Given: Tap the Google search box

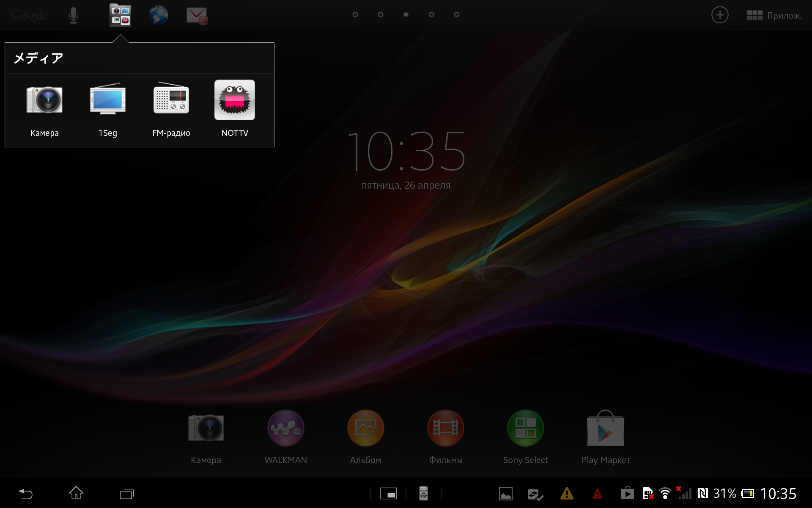Looking at the screenshot, I should [x=30, y=15].
